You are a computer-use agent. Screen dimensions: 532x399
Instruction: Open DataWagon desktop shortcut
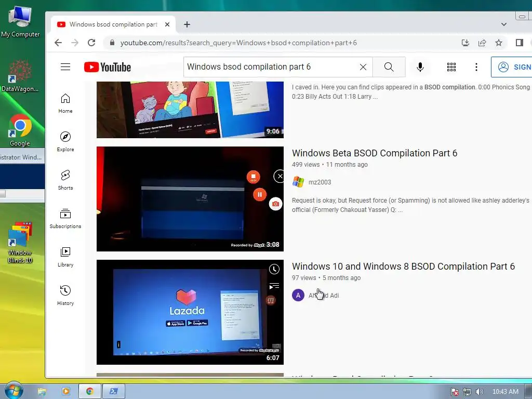(20, 76)
